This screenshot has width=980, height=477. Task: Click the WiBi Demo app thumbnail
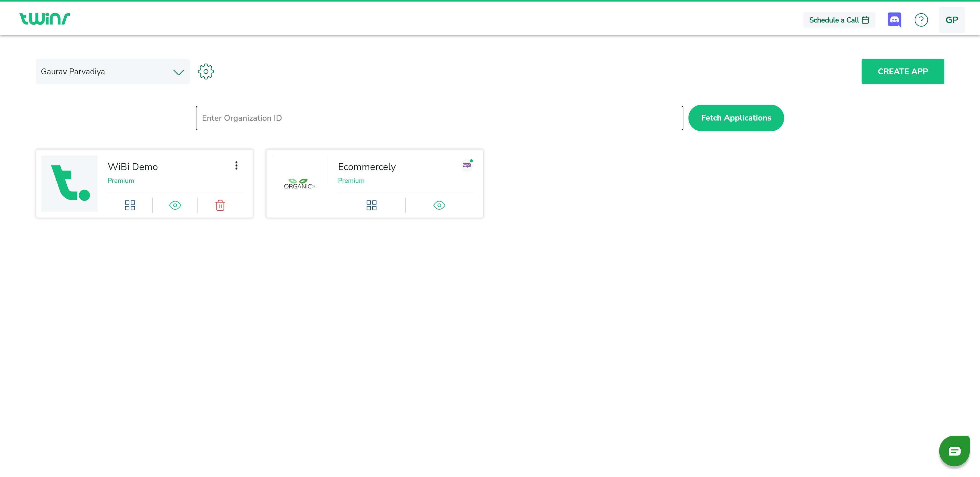(x=69, y=184)
